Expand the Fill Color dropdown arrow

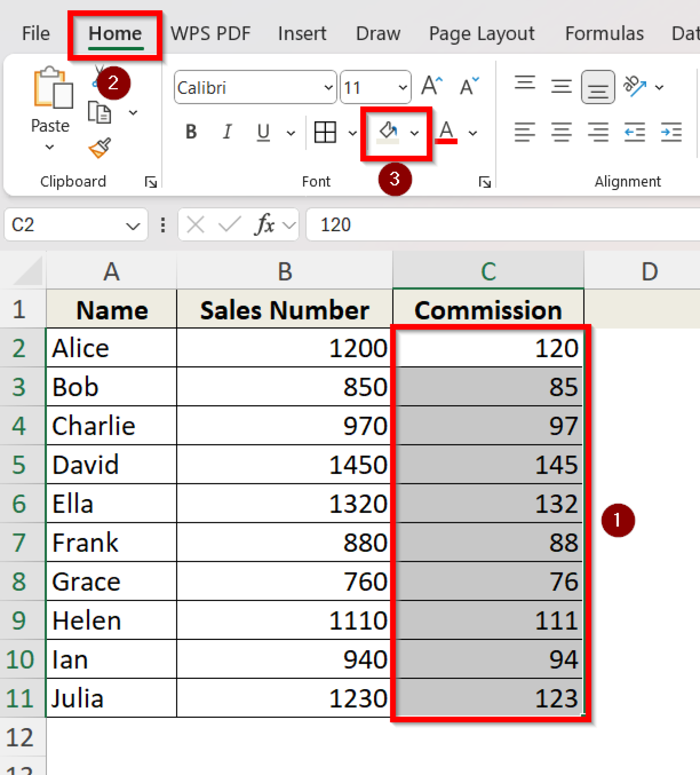pyautogui.click(x=415, y=134)
